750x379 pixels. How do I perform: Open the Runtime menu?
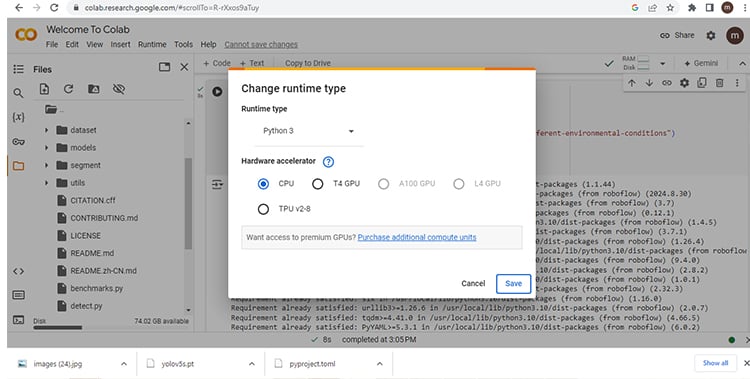click(x=152, y=45)
